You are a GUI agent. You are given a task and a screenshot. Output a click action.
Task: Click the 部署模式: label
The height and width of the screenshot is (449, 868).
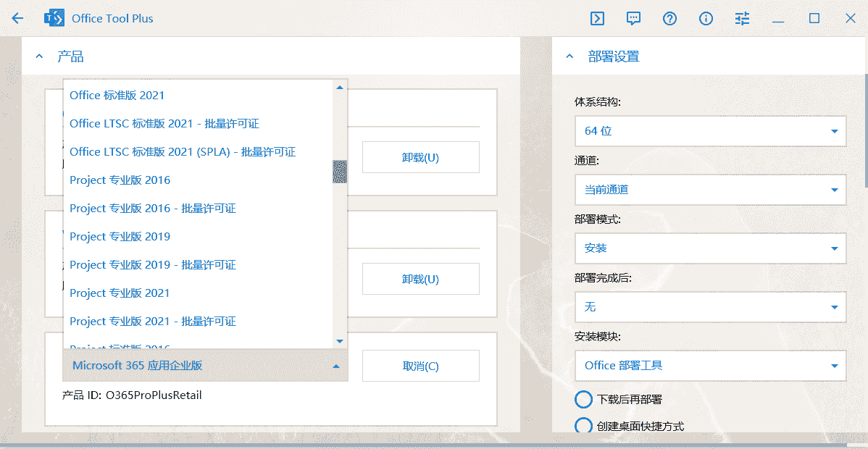(597, 219)
